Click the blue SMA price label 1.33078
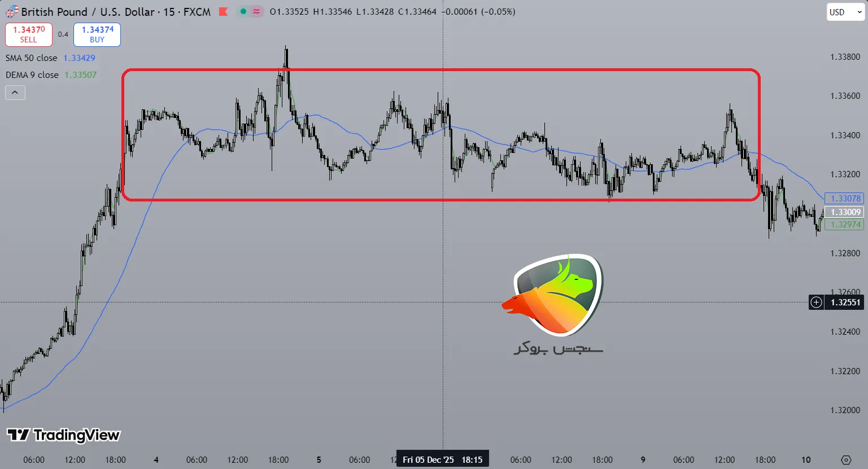 point(844,199)
